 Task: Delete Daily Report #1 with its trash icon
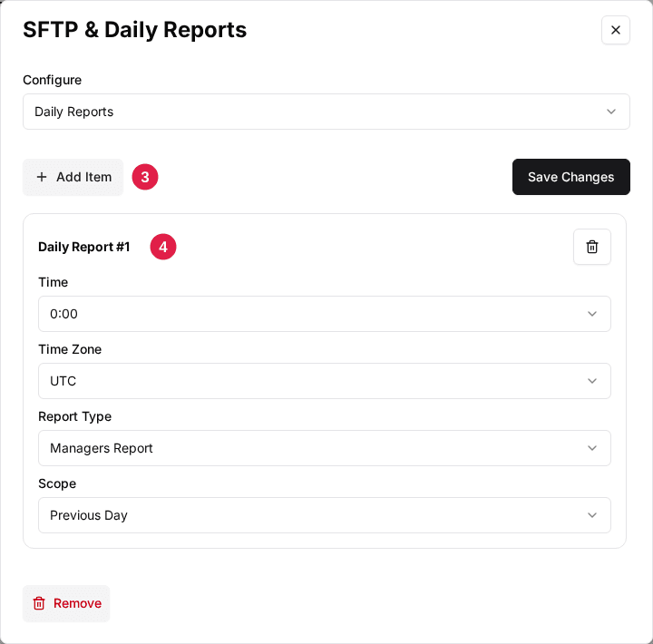591,247
